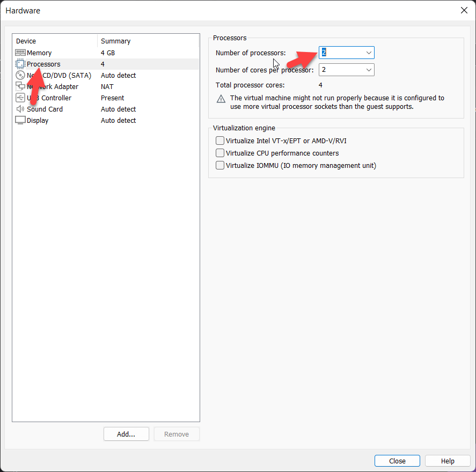Expand the Number of processors dropdown arrow
Viewport: 476px width, 472px height.
[x=369, y=53]
